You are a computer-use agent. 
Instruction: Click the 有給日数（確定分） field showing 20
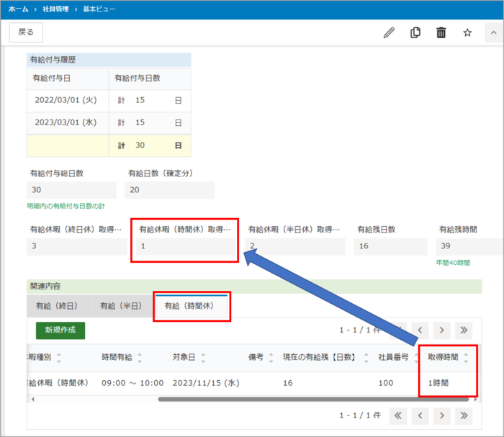tap(169, 190)
